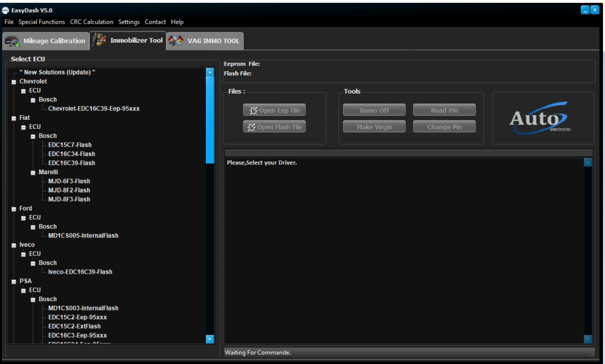Click the VAG IMMO TOOL flags icon

click(176, 41)
